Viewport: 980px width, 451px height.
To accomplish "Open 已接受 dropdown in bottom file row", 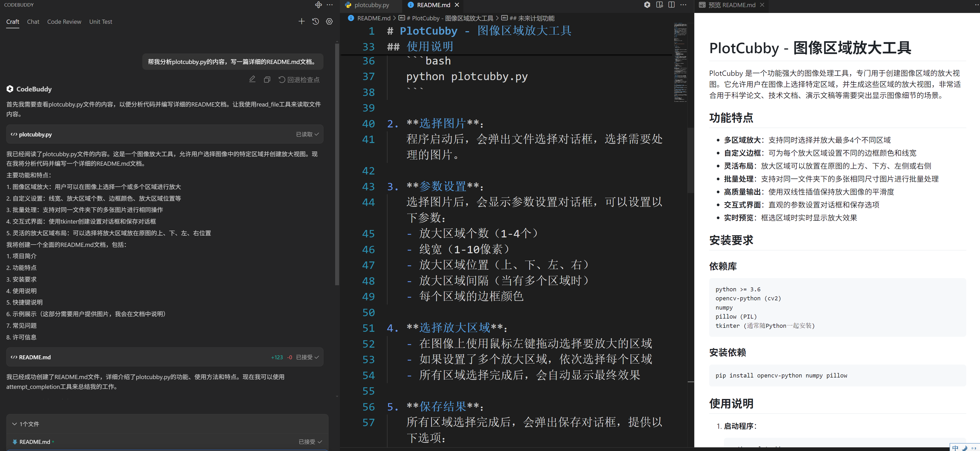I will pyautogui.click(x=310, y=442).
